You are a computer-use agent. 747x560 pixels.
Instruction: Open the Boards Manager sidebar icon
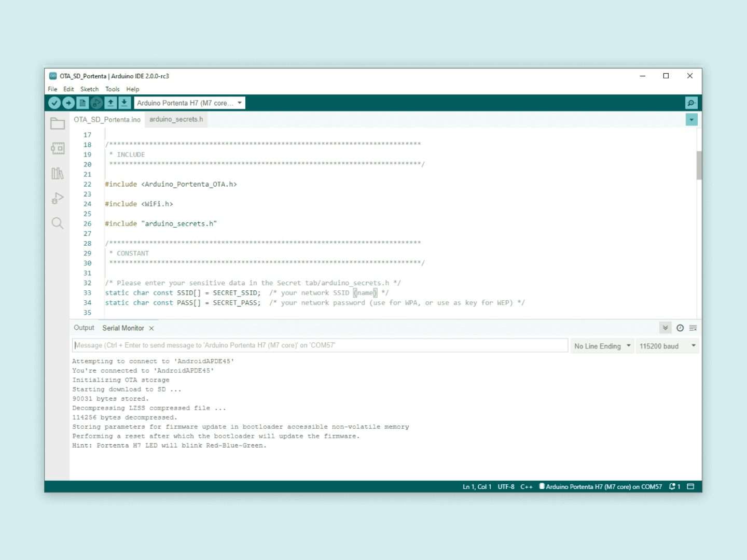58,148
